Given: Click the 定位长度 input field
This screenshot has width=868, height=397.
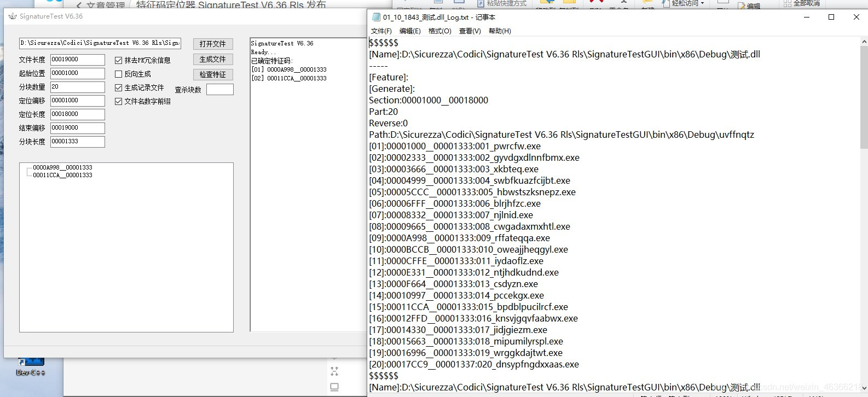Looking at the screenshot, I should 78,114.
